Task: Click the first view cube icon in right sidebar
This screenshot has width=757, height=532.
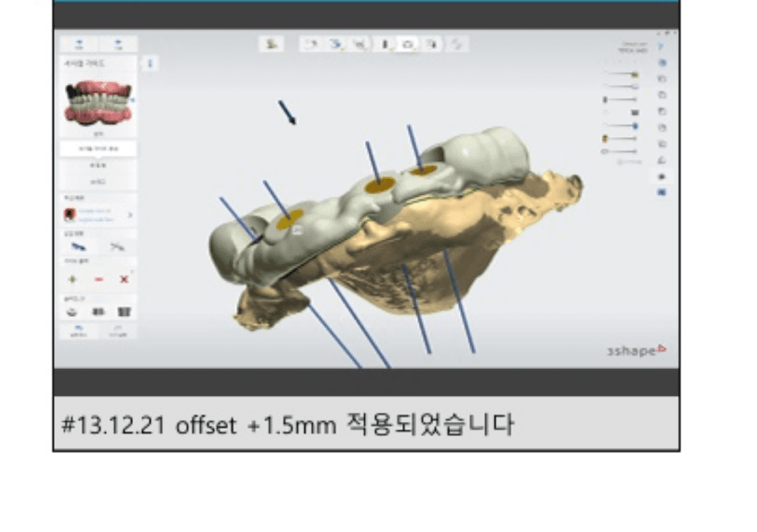Action: [663, 79]
